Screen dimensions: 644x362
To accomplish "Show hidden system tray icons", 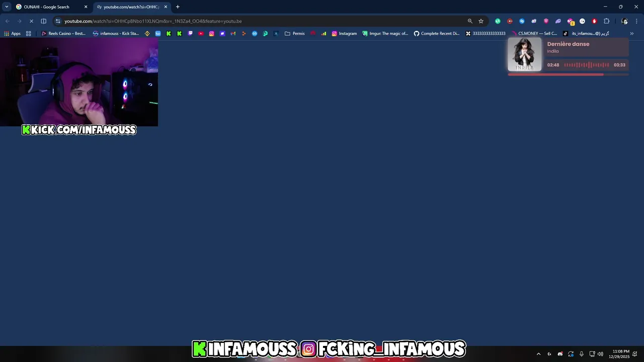I will pyautogui.click(x=538, y=354).
